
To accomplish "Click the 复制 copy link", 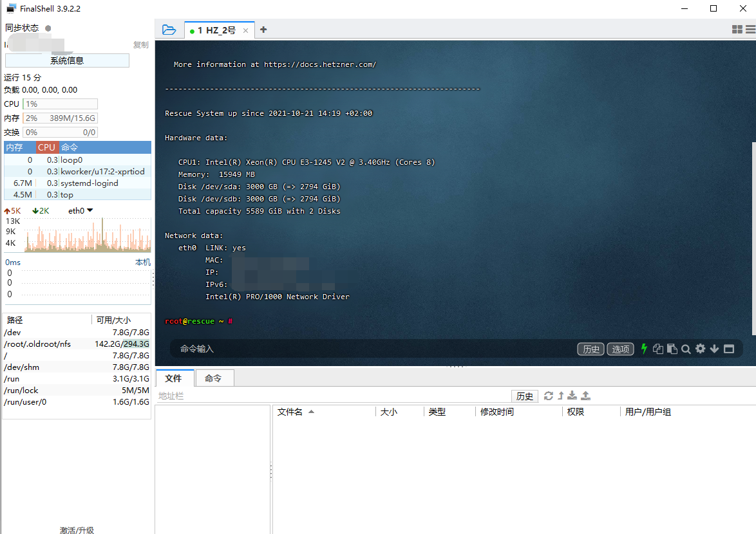I will pos(141,45).
